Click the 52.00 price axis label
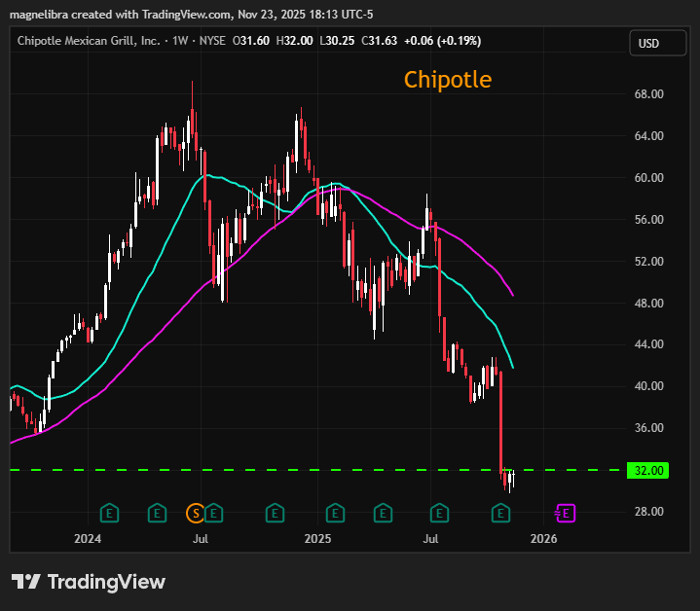The height and width of the screenshot is (611, 700). (x=649, y=262)
